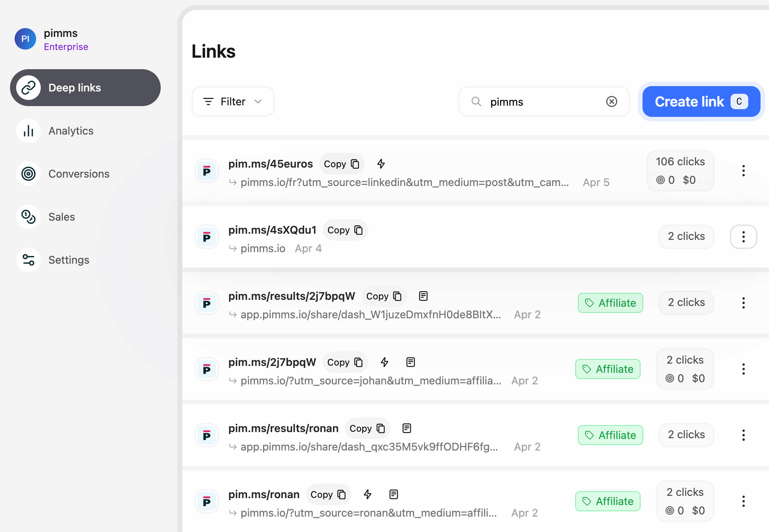The height and width of the screenshot is (532, 769).
Task: Clear the pimms search text
Action: coord(611,101)
